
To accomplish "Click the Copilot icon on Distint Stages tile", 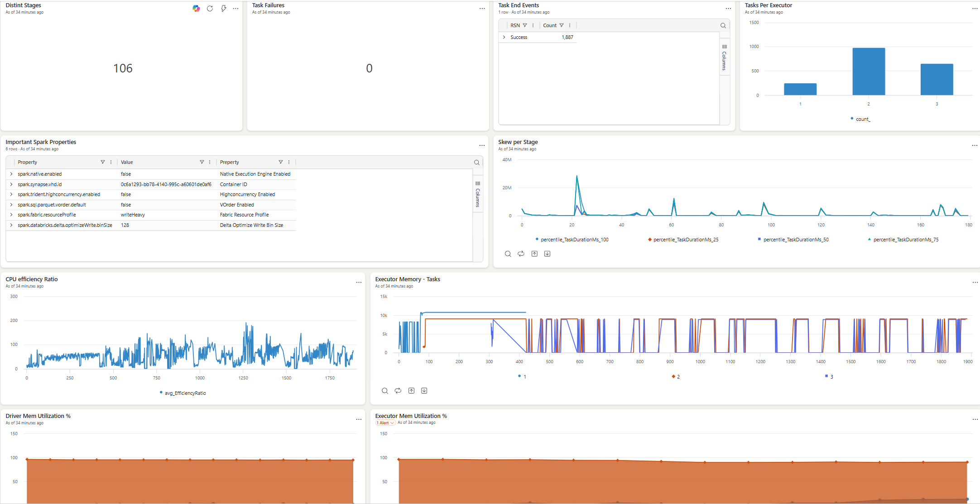I will [x=196, y=9].
